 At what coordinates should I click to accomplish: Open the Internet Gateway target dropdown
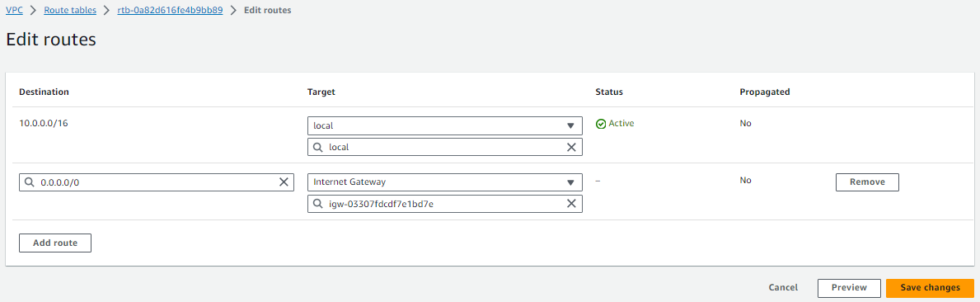(x=445, y=182)
